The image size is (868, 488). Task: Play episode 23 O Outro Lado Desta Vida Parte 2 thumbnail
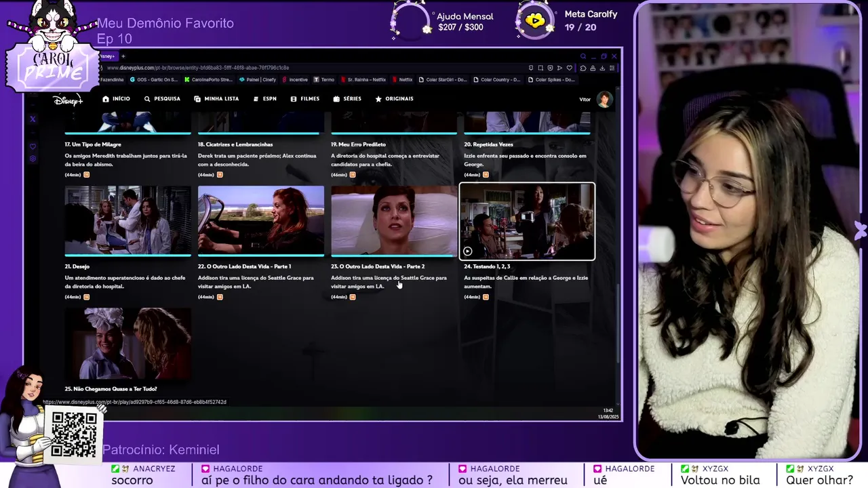(394, 220)
